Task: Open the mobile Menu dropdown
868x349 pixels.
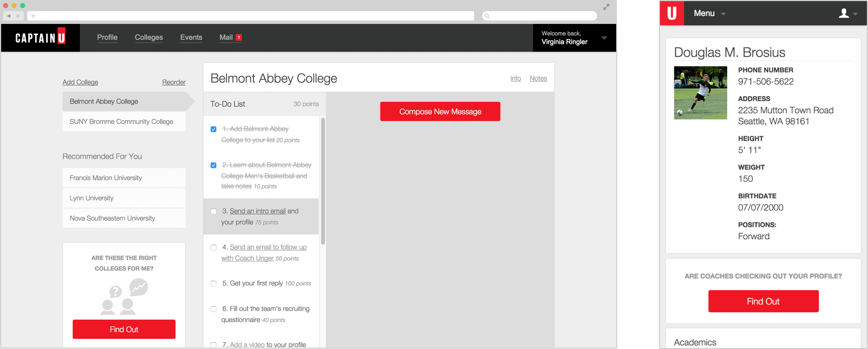Action: (710, 13)
